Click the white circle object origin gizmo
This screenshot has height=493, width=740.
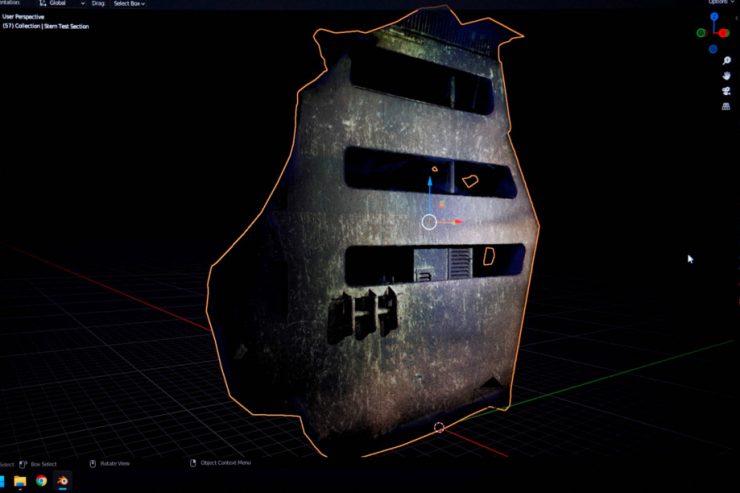tap(429, 222)
